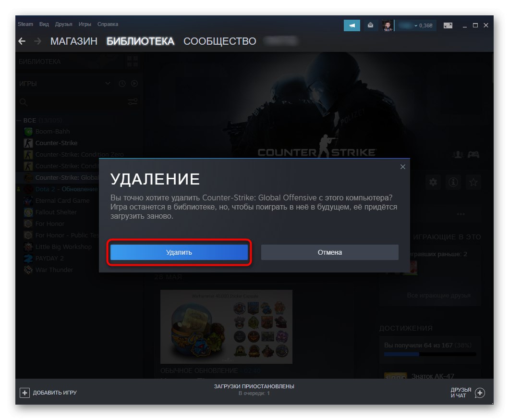Select Eternal Card Game entry

62,201
